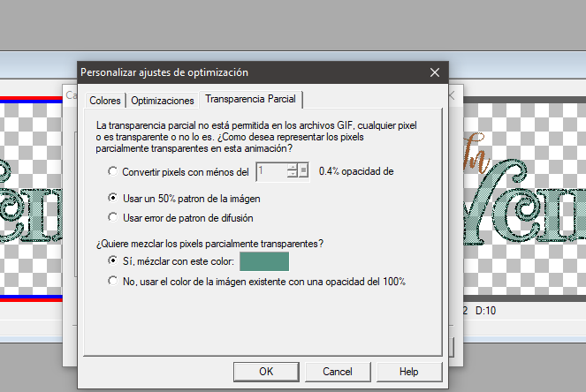Choose Usar un 50% patron de la imágen
The image size is (586, 392).
(112, 199)
